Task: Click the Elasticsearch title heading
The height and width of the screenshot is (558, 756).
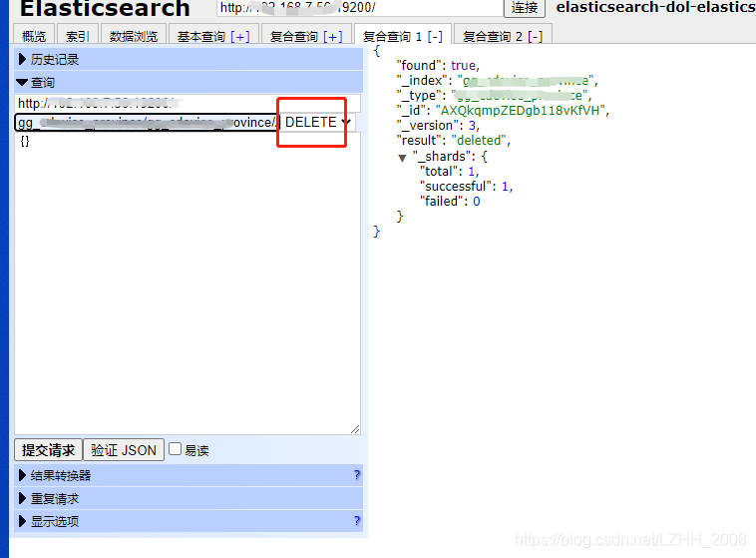Action: (x=105, y=8)
